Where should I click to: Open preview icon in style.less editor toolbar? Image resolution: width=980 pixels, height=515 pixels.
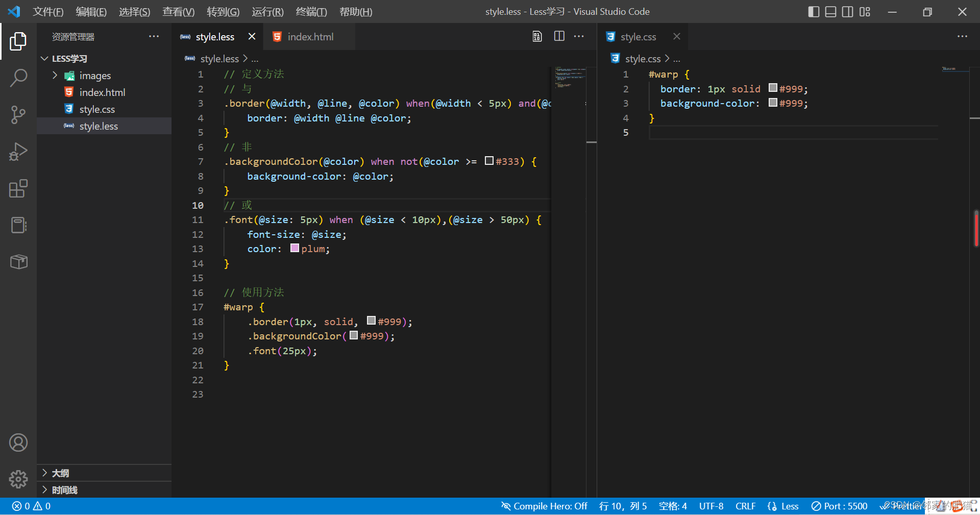tap(537, 36)
